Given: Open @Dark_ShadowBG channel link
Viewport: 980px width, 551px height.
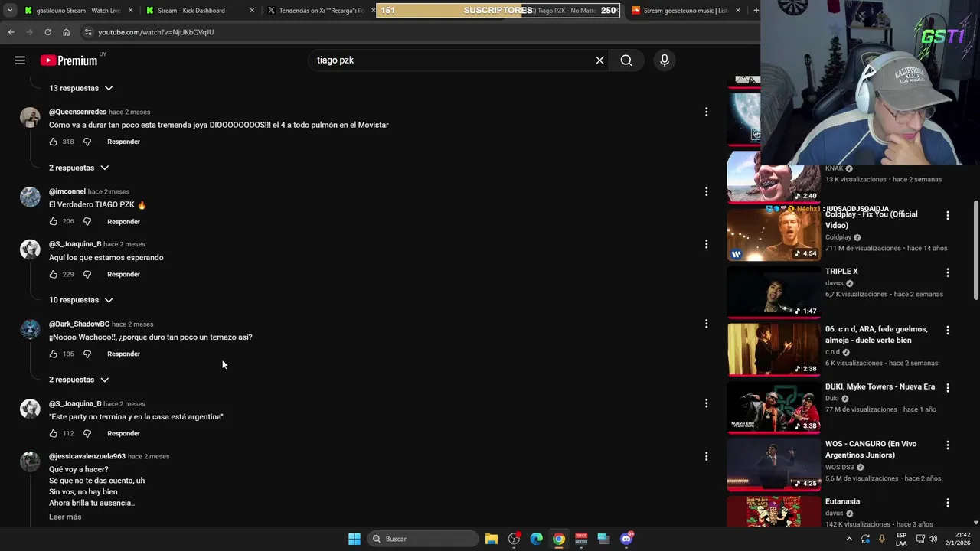Looking at the screenshot, I should click(79, 324).
